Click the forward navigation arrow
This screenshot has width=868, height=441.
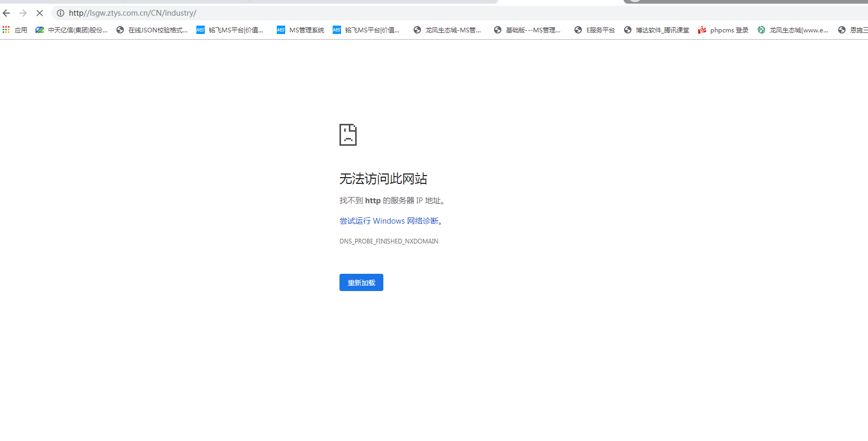tap(23, 13)
